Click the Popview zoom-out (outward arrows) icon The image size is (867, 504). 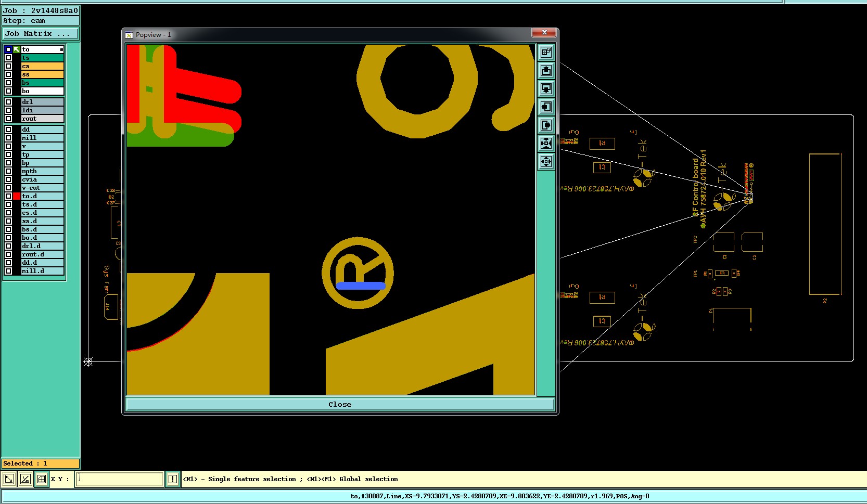(x=546, y=161)
